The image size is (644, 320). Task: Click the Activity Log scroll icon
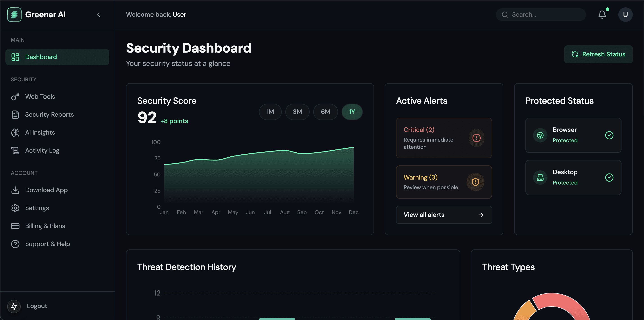[15, 151]
